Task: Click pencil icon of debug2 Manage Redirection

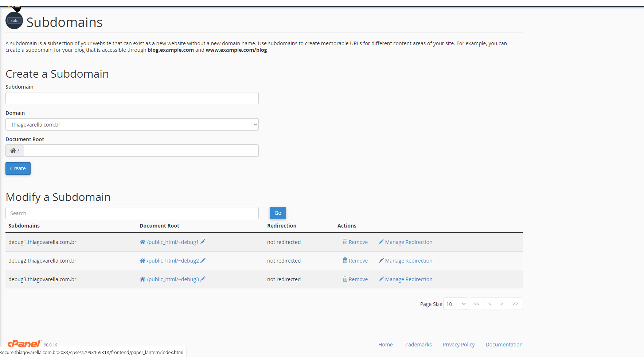Action: (x=381, y=260)
